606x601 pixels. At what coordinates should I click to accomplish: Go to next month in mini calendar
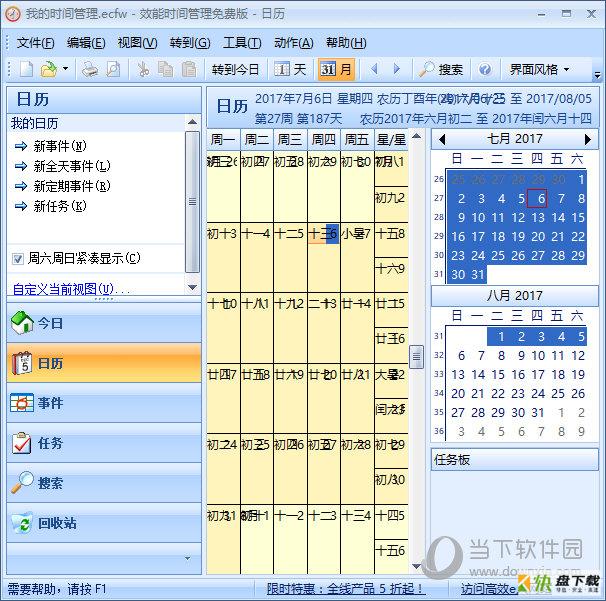588,139
